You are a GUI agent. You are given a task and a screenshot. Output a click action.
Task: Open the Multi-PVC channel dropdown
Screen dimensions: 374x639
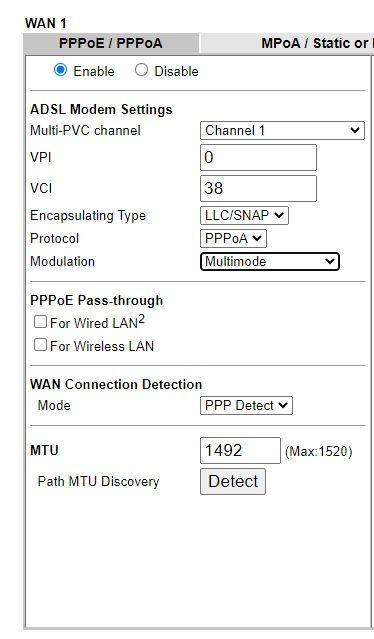(282, 130)
